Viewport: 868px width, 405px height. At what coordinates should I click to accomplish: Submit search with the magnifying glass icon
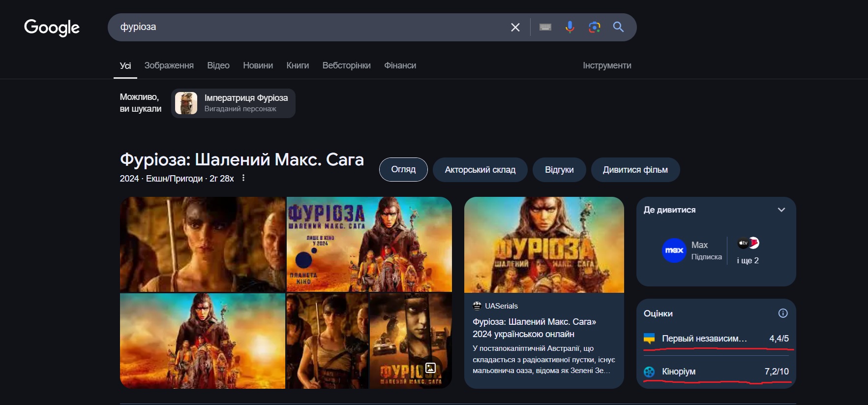pyautogui.click(x=618, y=27)
